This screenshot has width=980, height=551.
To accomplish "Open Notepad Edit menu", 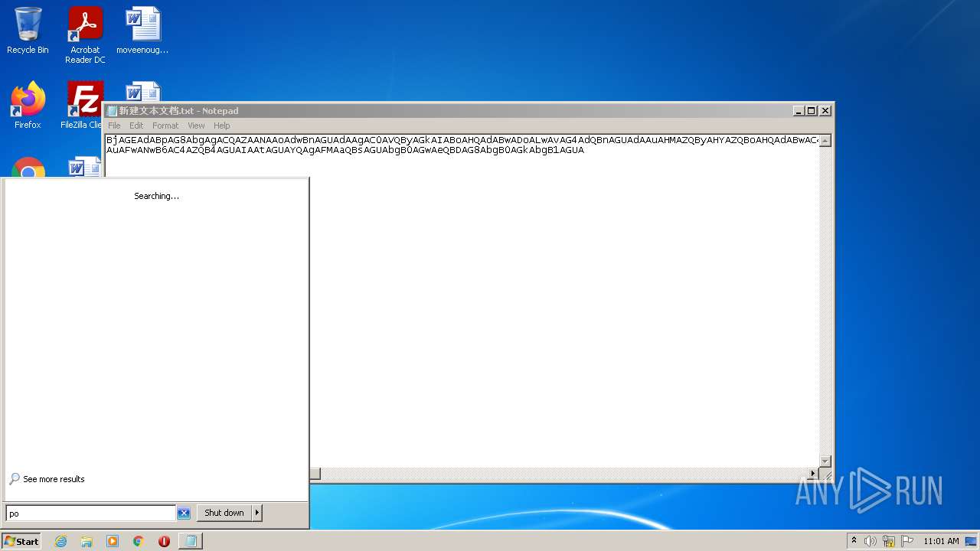I will [x=136, y=126].
